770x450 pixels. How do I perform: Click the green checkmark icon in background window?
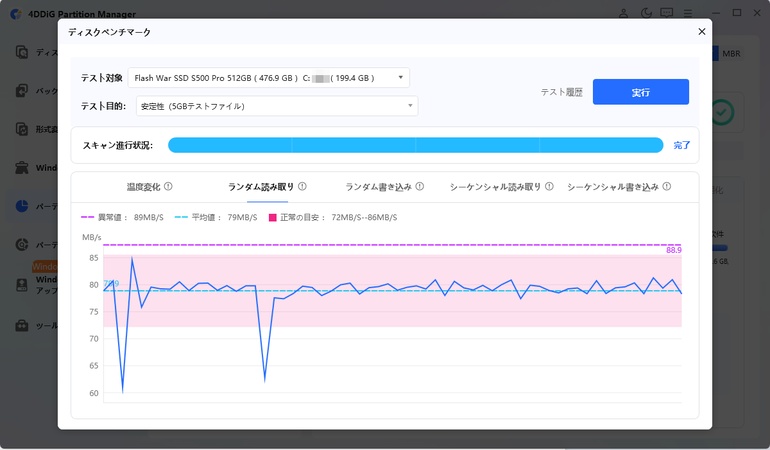click(722, 112)
